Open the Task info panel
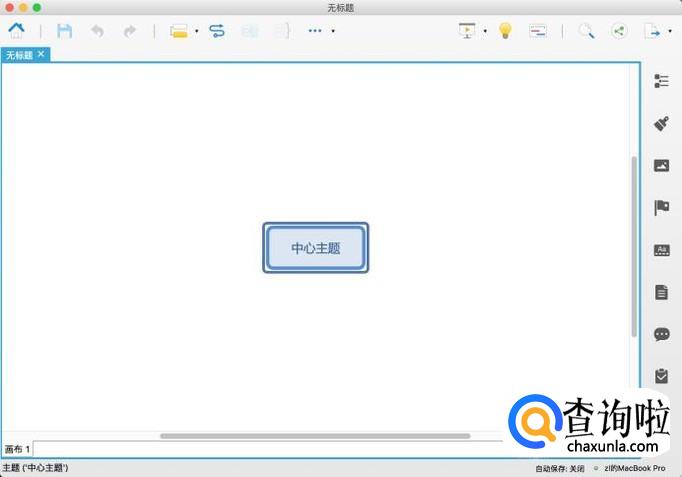 coord(662,376)
